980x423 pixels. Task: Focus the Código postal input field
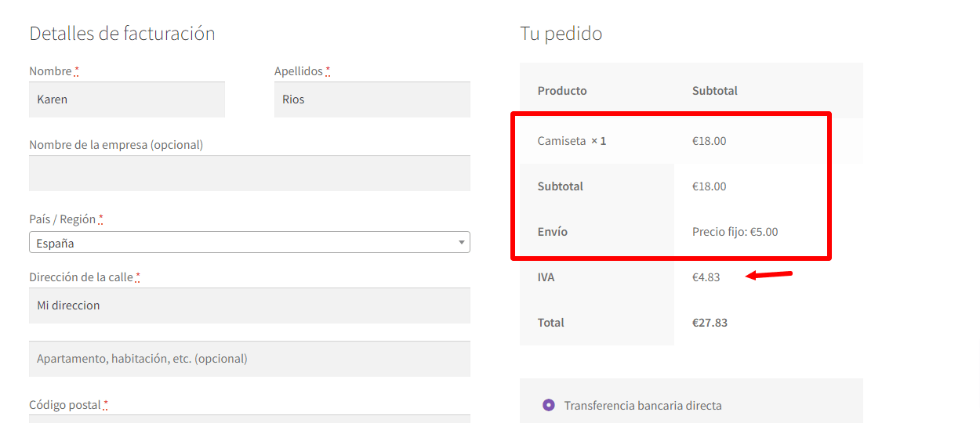point(249,419)
